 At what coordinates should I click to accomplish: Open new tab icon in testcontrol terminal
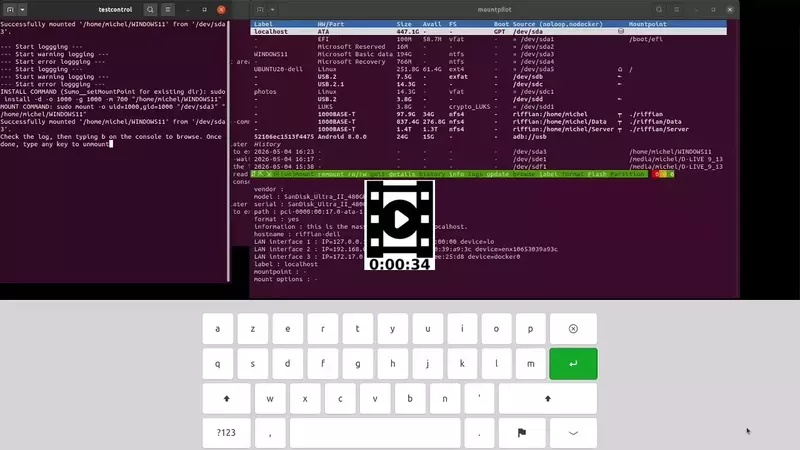click(10, 9)
